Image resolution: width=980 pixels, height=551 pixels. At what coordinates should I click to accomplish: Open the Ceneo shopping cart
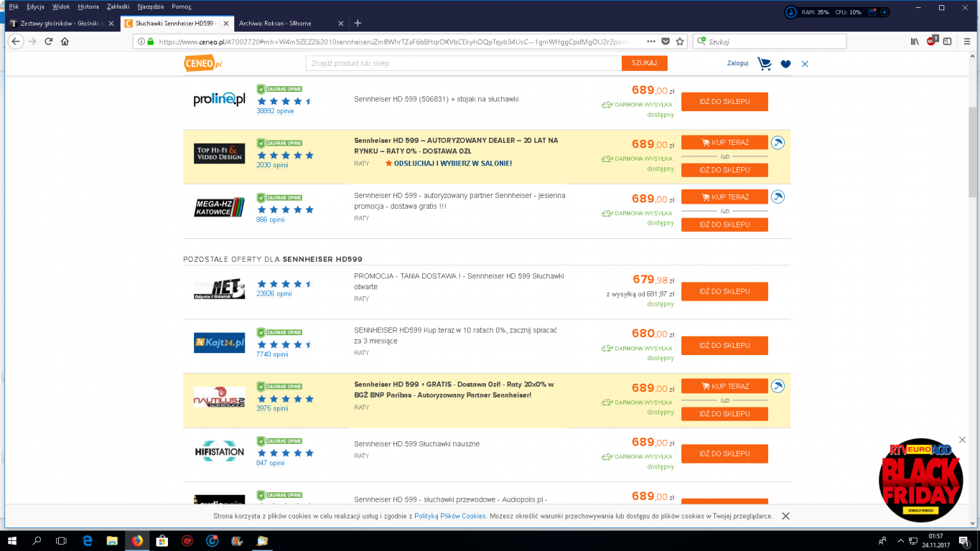point(765,64)
